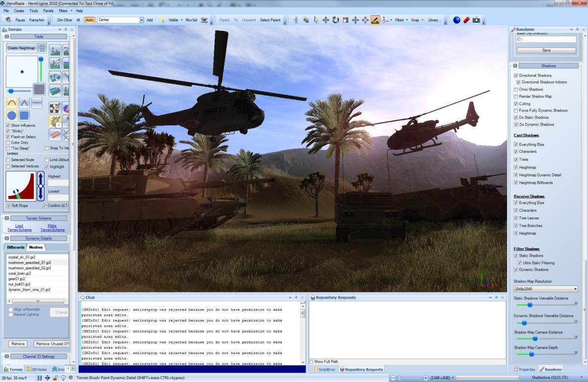Select the pink eraser terrain tool
Viewport: 588px width, 382px height.
[x=55, y=135]
